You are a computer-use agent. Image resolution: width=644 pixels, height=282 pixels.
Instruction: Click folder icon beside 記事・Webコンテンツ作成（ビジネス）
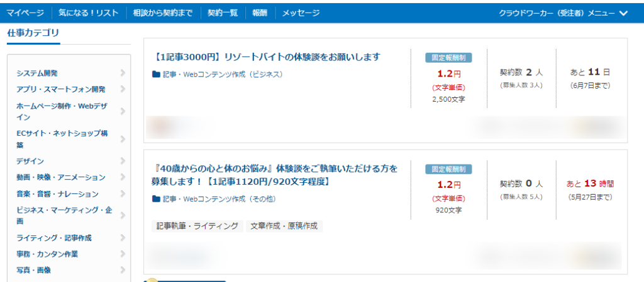click(x=156, y=74)
